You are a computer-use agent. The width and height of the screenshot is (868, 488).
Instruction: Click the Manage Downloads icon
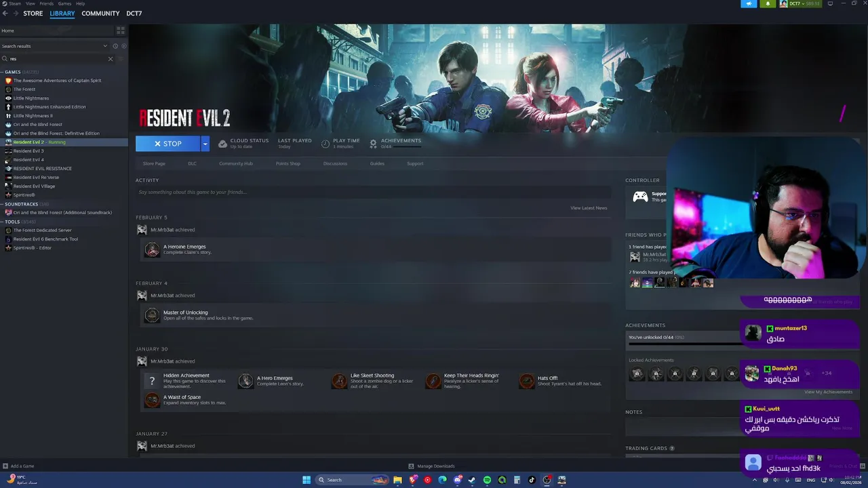coord(411,466)
